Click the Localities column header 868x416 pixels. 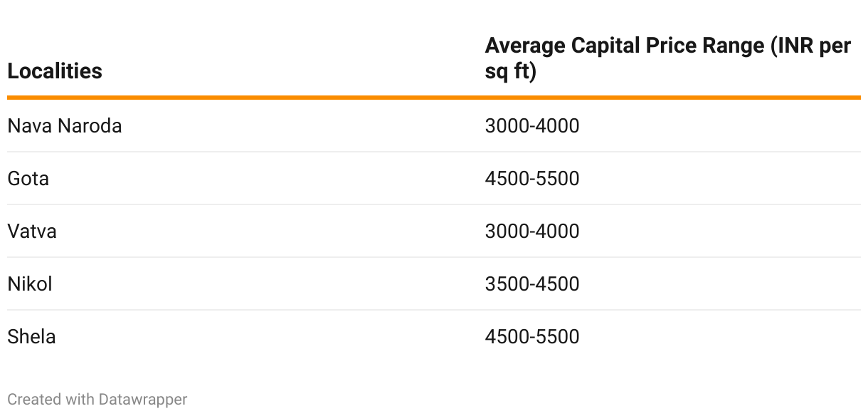click(x=55, y=71)
